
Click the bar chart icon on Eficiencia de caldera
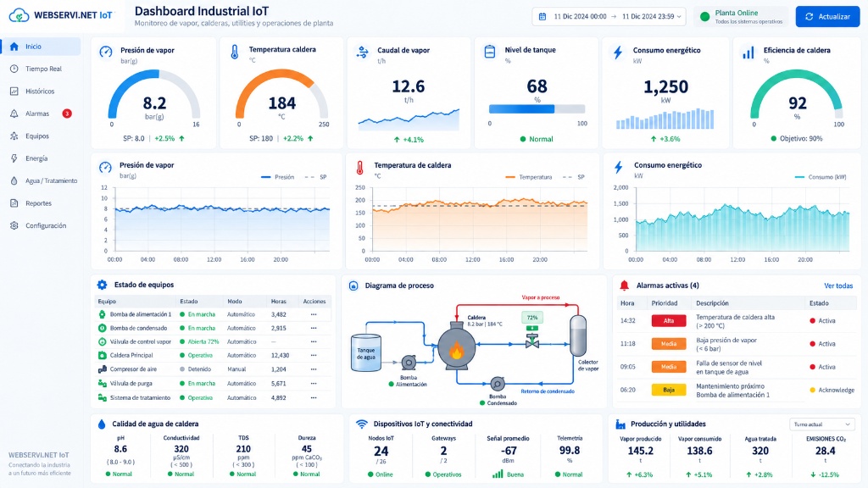(748, 53)
